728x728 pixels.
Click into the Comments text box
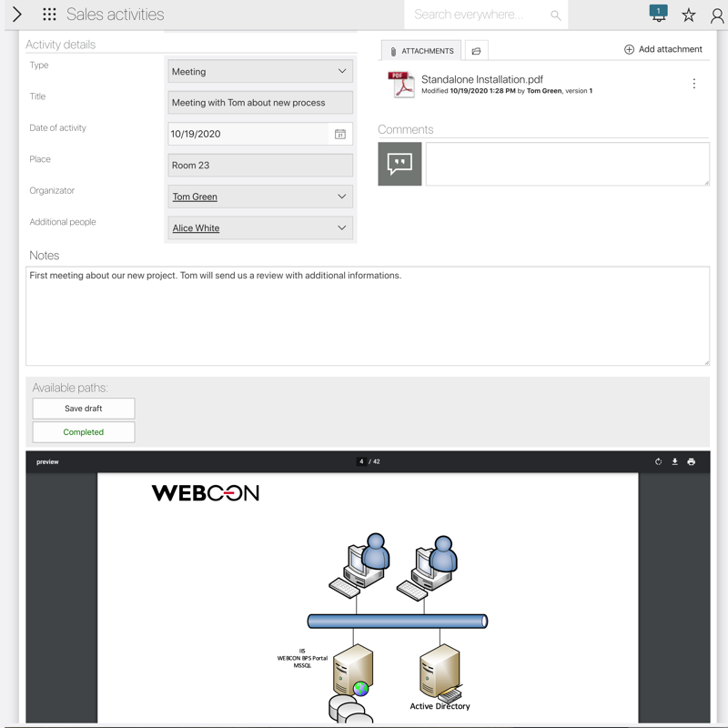(567, 164)
